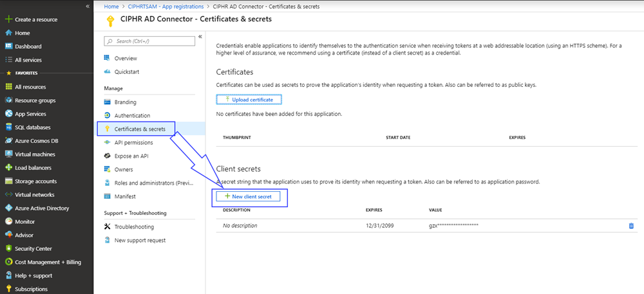
Task: Focus the Search (Ctrl+/) box
Action: (x=149, y=41)
